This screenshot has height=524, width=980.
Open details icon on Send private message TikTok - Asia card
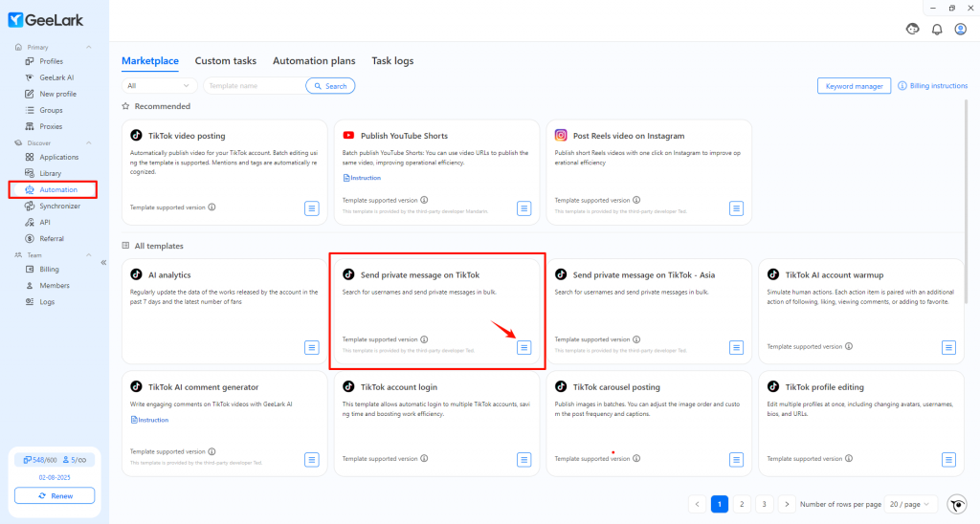pos(736,348)
